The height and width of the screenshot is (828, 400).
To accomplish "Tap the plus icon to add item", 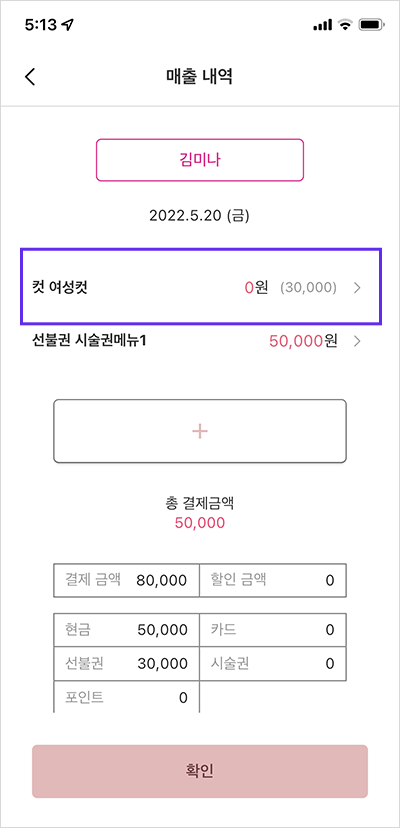I will click(x=200, y=431).
